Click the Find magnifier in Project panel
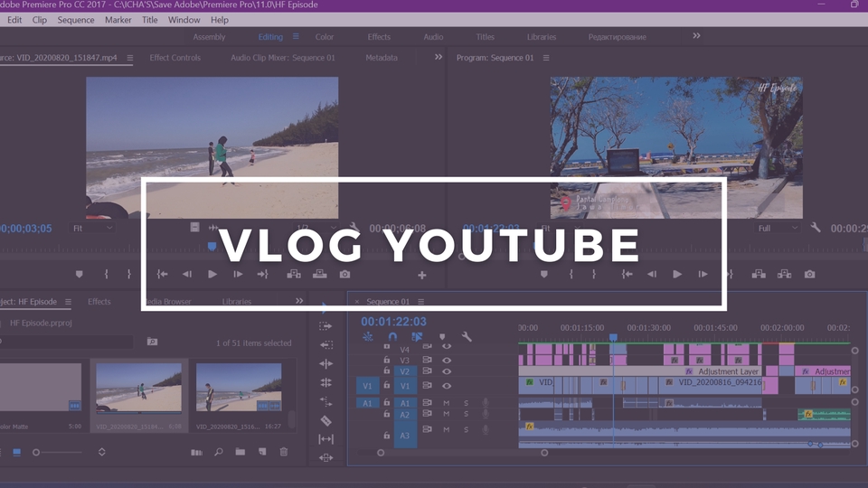The width and height of the screenshot is (868, 488). pyautogui.click(x=219, y=452)
